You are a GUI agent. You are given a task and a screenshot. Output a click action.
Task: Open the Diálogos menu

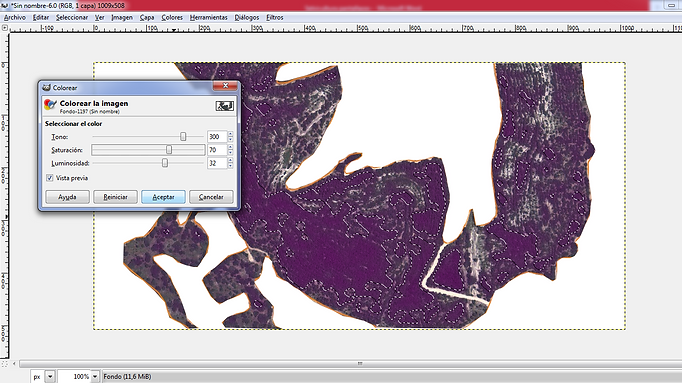(x=247, y=17)
